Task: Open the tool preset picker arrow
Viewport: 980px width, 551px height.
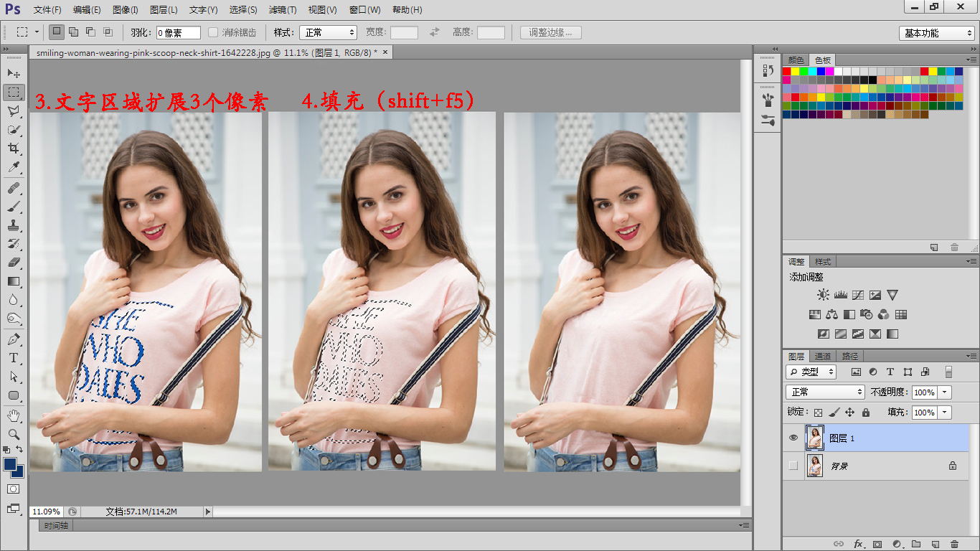Action: click(37, 32)
